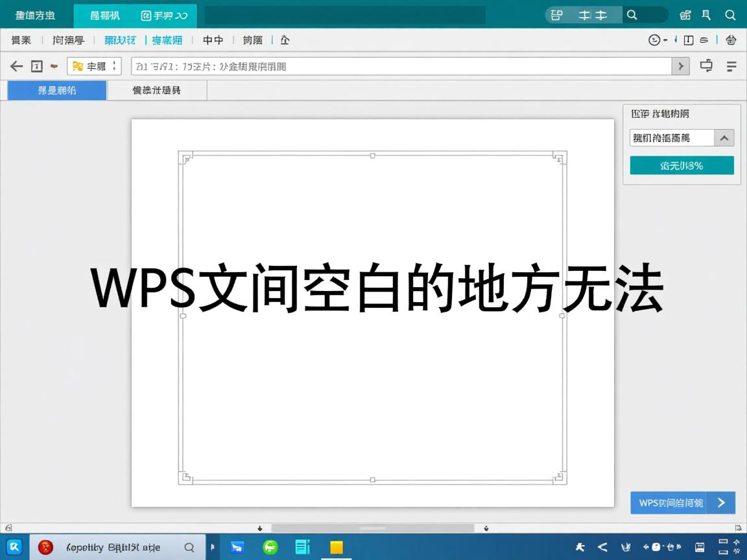Image resolution: width=747 pixels, height=560 pixels.
Task: Click the horizontal scrollbar at the canvas bottom
Action: (373, 527)
